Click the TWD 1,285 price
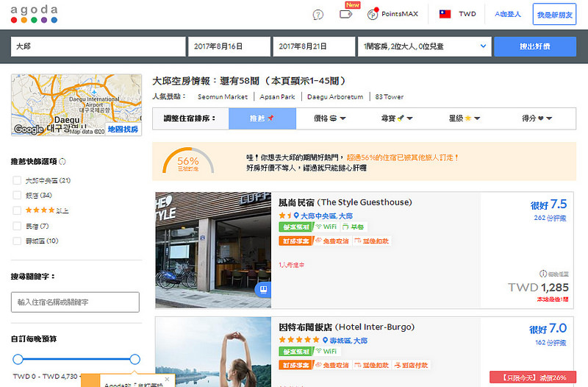588x387 pixels. point(538,288)
